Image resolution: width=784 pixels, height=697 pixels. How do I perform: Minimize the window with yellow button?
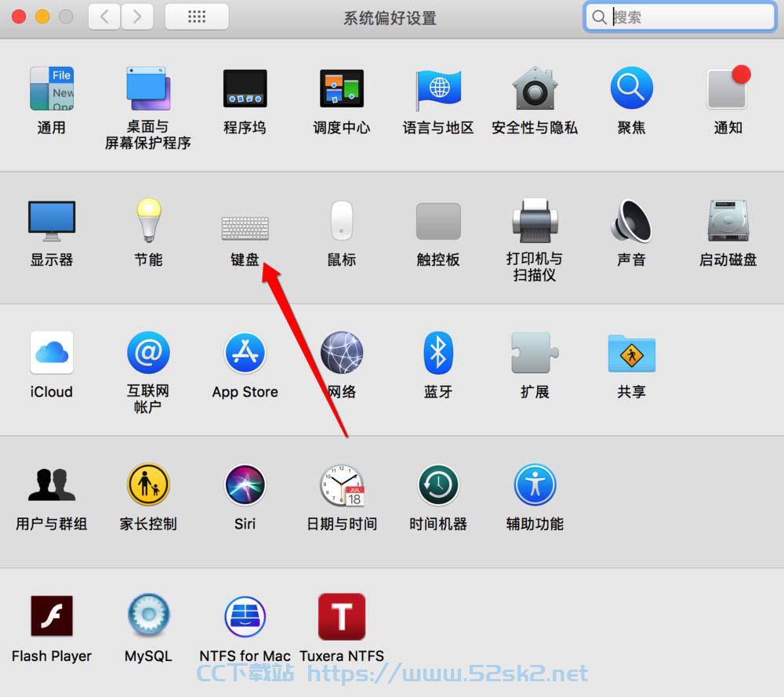point(42,17)
